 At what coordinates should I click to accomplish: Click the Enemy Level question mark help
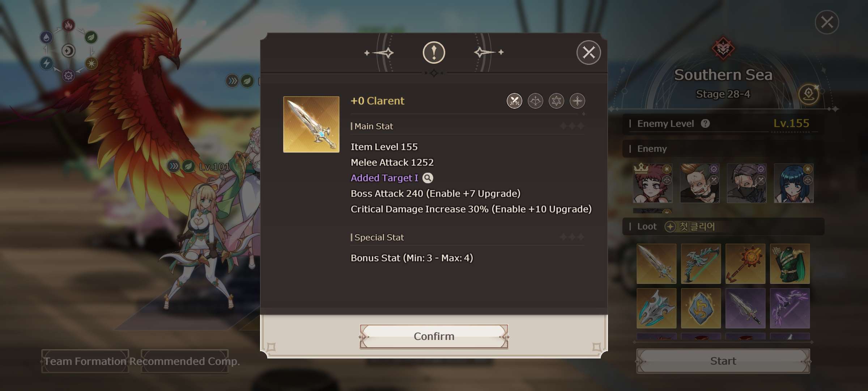click(x=705, y=123)
